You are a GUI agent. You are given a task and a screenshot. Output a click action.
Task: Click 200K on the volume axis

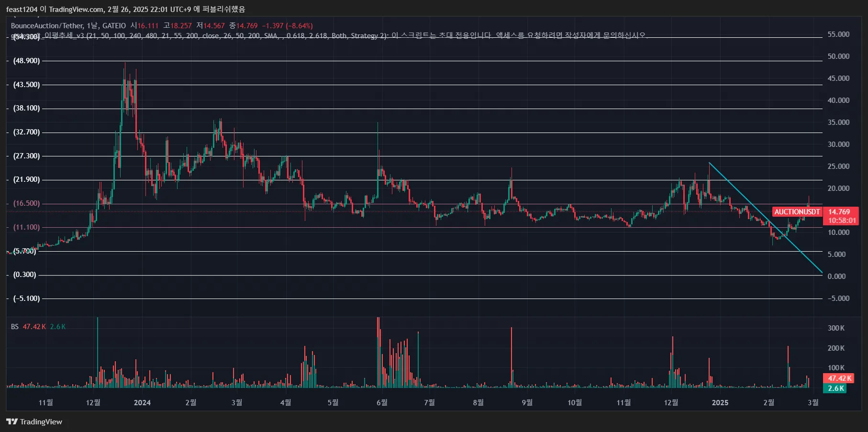tap(836, 348)
